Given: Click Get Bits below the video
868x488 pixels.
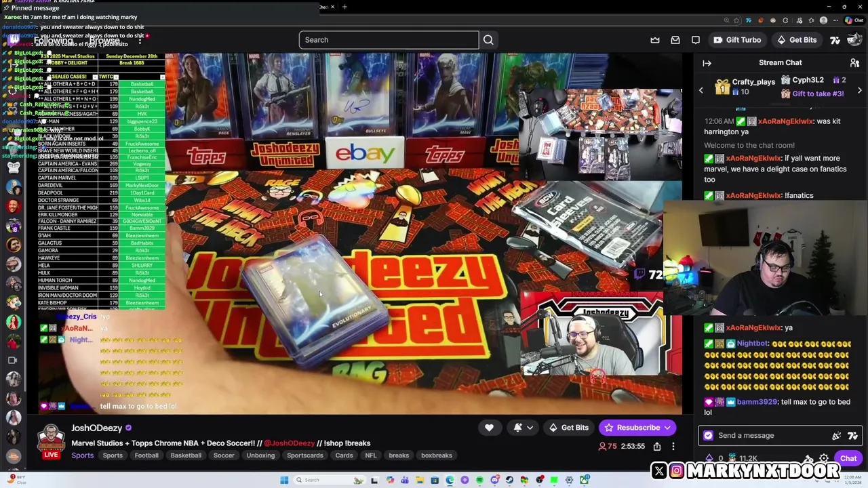Looking at the screenshot, I should point(568,428).
